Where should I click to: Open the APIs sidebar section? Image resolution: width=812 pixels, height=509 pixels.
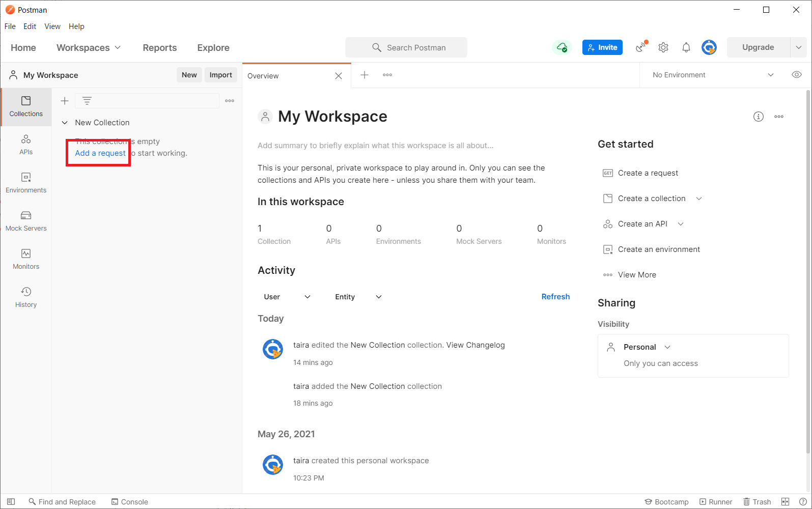[x=26, y=145]
